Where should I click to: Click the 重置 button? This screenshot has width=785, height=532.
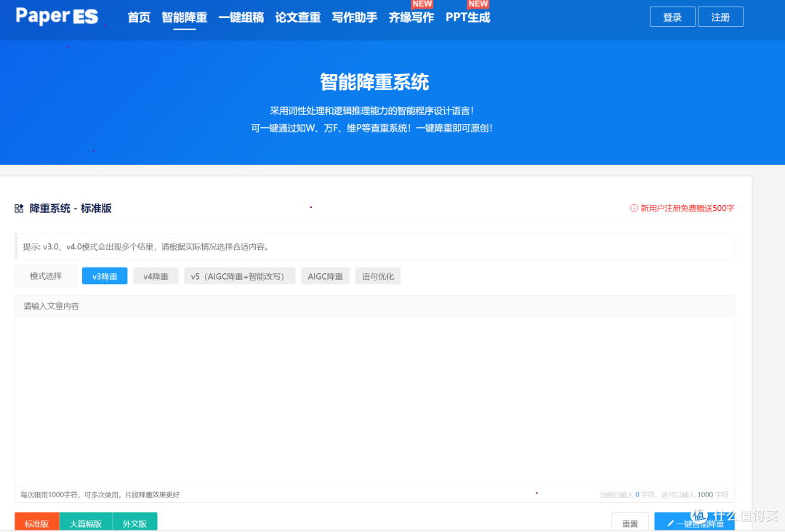tap(629, 523)
